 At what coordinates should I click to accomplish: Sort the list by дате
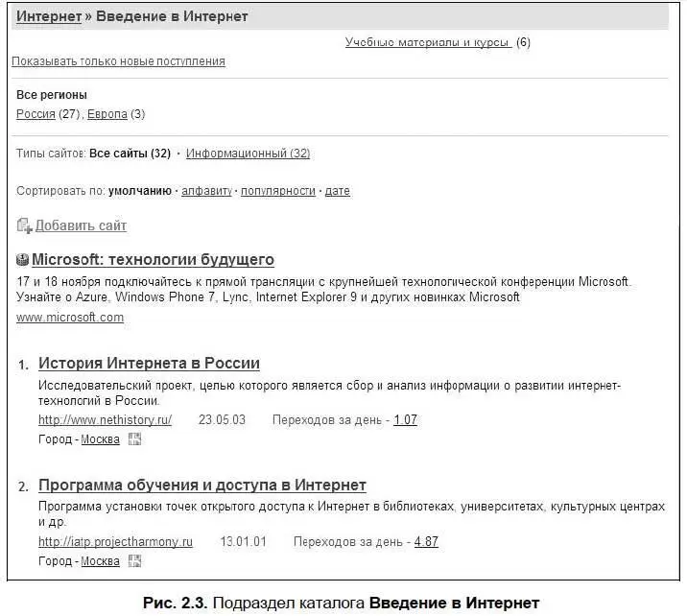pyautogui.click(x=338, y=191)
